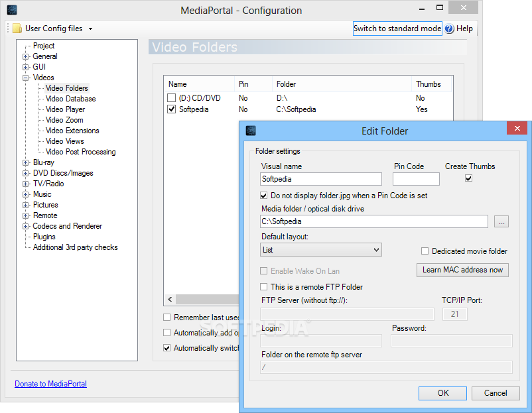Confirm Edit Folder with OK
The image size is (532, 413).
(x=442, y=393)
